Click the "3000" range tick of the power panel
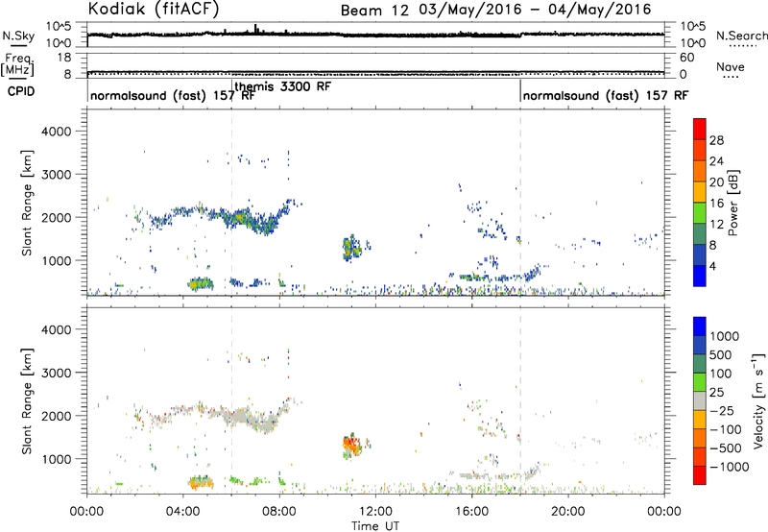 pos(57,175)
